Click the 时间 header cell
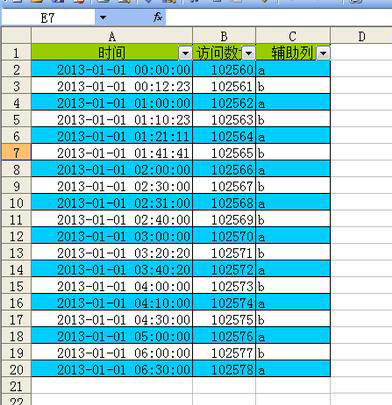The height and width of the screenshot is (405, 392). click(x=112, y=53)
